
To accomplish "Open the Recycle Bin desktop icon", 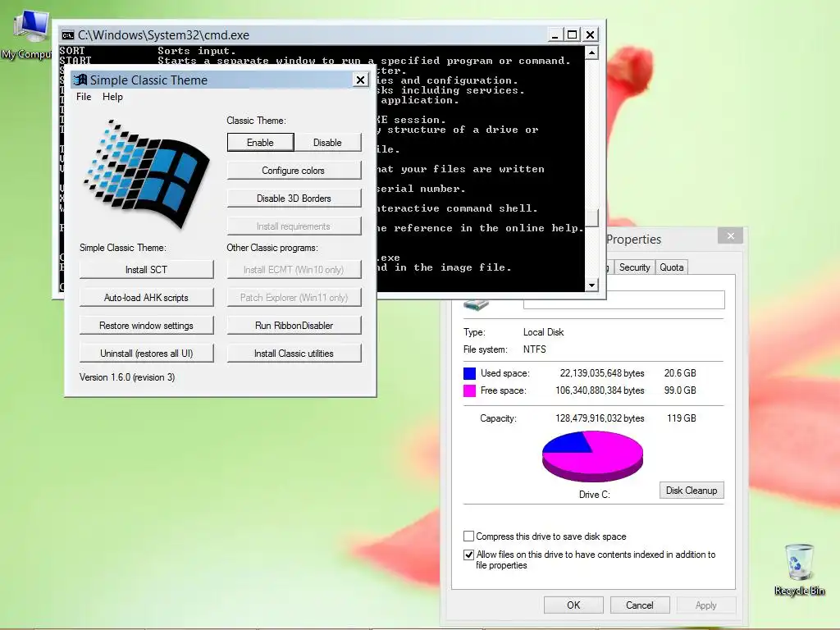I will 799,569.
